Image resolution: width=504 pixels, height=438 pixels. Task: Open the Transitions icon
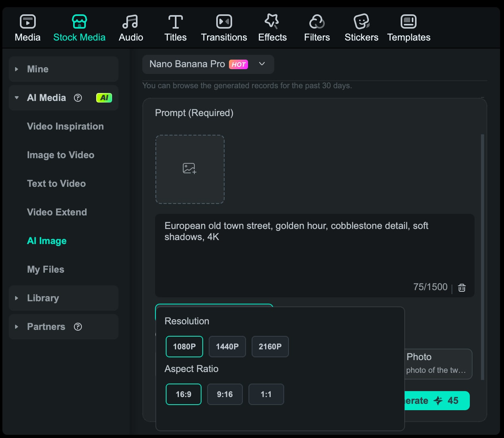pyautogui.click(x=224, y=21)
